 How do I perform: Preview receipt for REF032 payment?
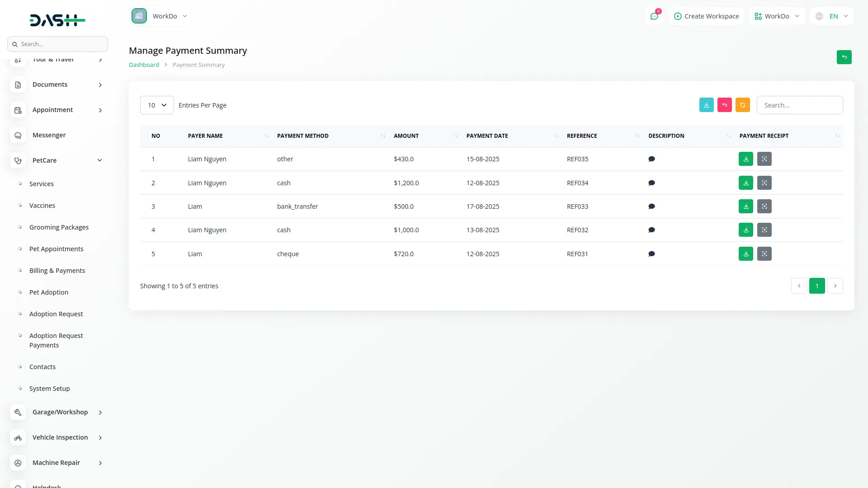click(x=764, y=230)
